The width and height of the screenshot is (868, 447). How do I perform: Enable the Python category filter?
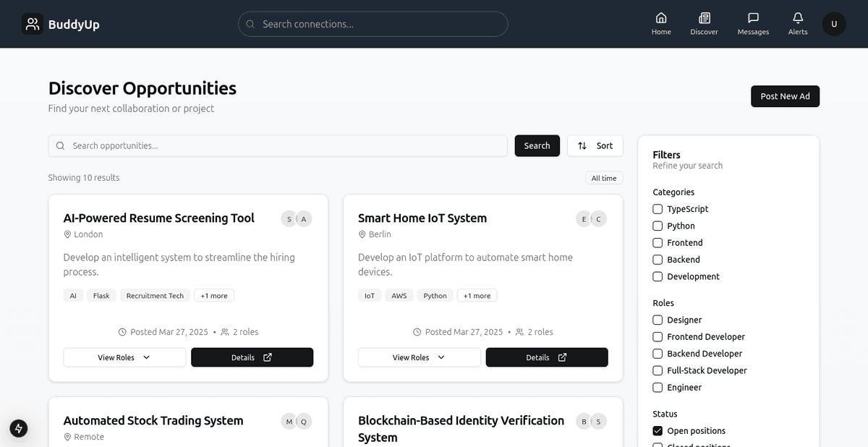[658, 226]
